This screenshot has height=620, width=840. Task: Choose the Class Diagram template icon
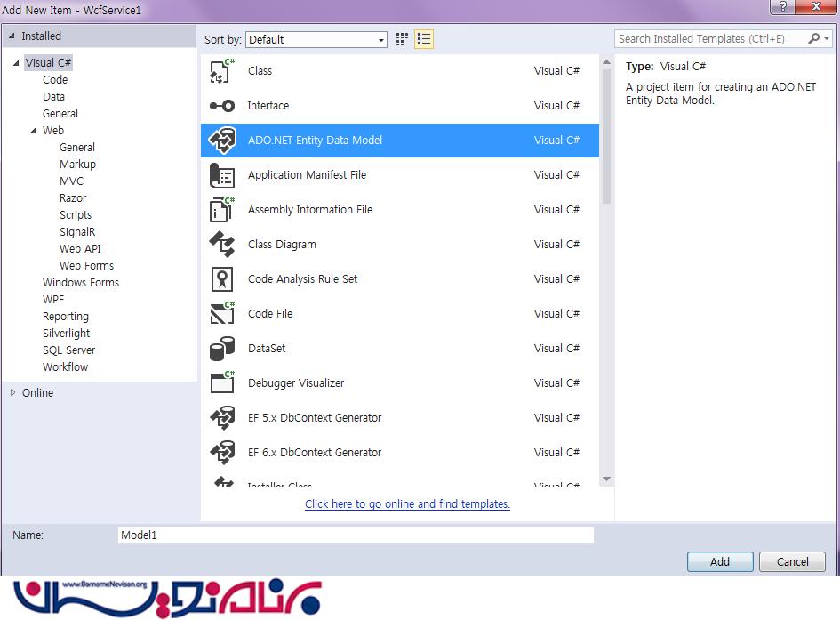[221, 245]
